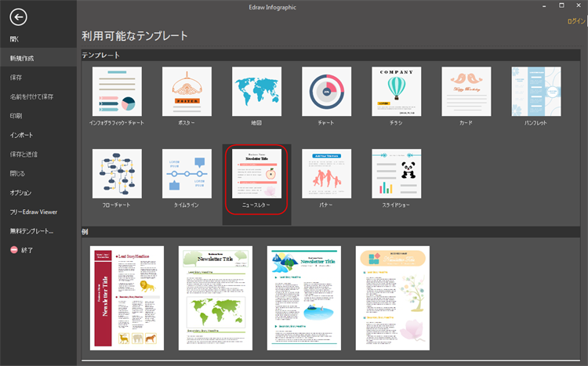
Task: Click the ログイン link
Action: click(576, 22)
